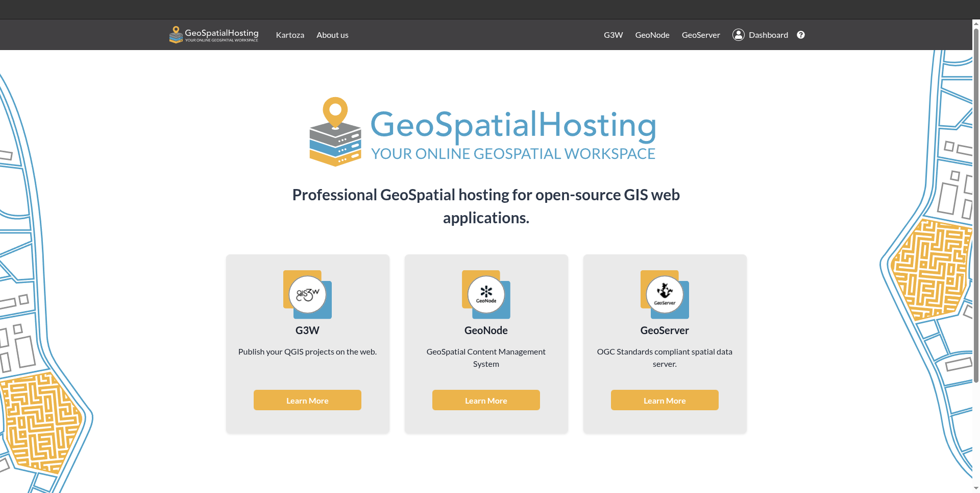
Task: Click the 'Professional GeoSpatial hosting' headline
Action: point(486,206)
